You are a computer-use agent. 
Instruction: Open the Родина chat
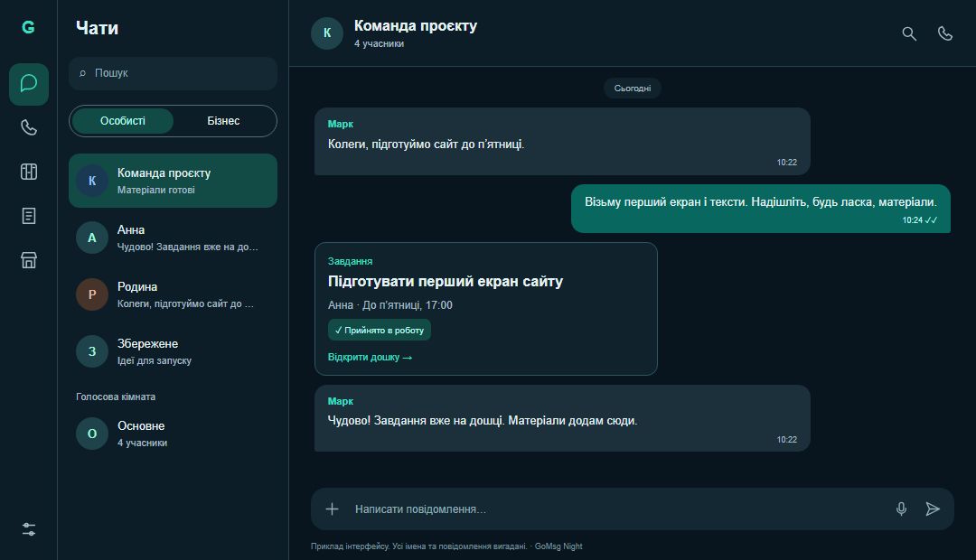coord(173,294)
